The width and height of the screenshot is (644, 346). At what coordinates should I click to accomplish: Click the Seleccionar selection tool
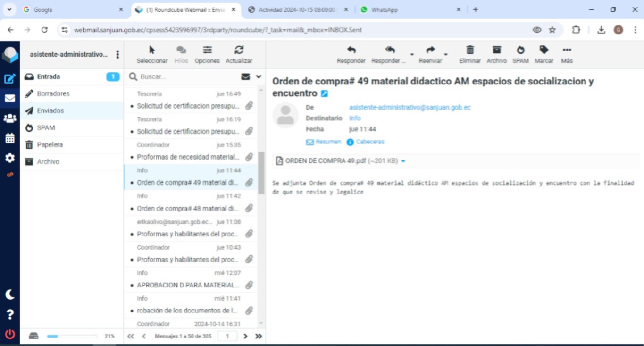tap(152, 53)
